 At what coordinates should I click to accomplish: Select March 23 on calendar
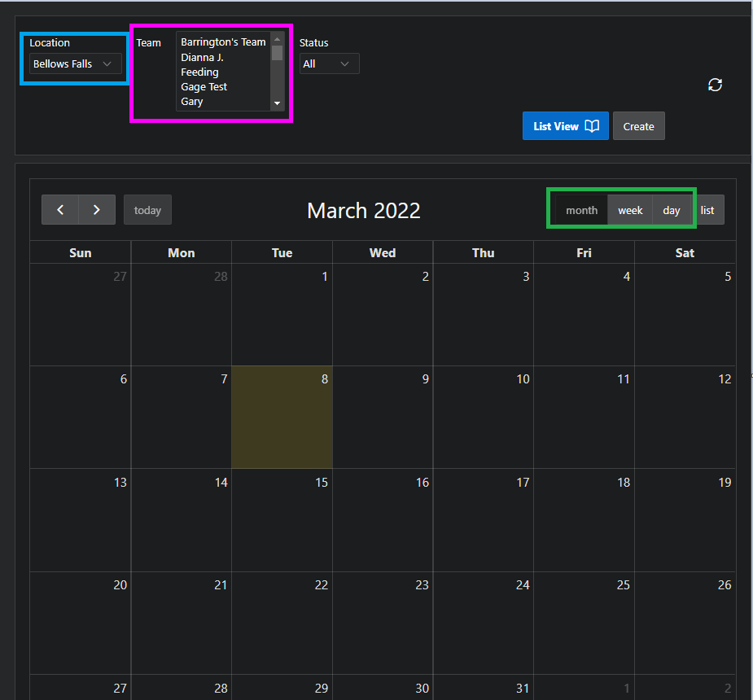pos(383,623)
